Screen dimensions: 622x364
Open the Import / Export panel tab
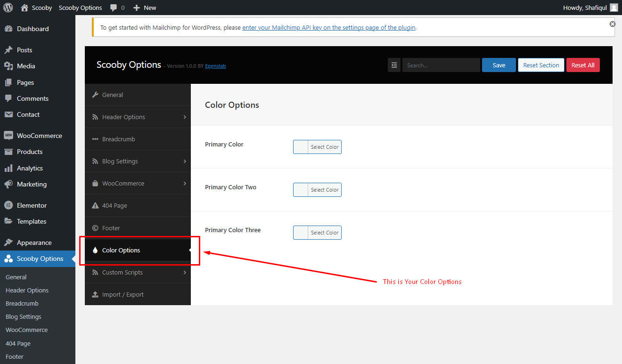tap(138, 294)
